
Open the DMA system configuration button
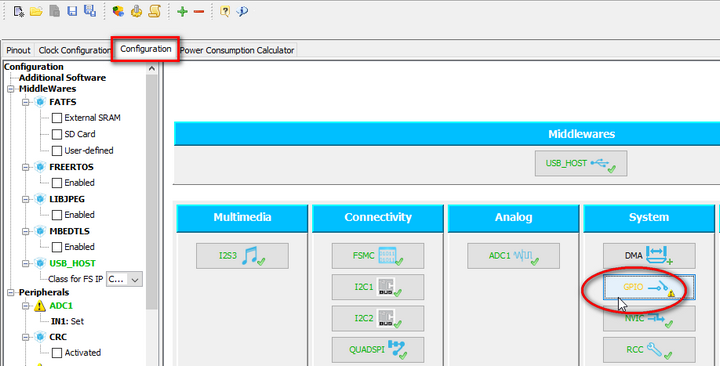point(649,256)
